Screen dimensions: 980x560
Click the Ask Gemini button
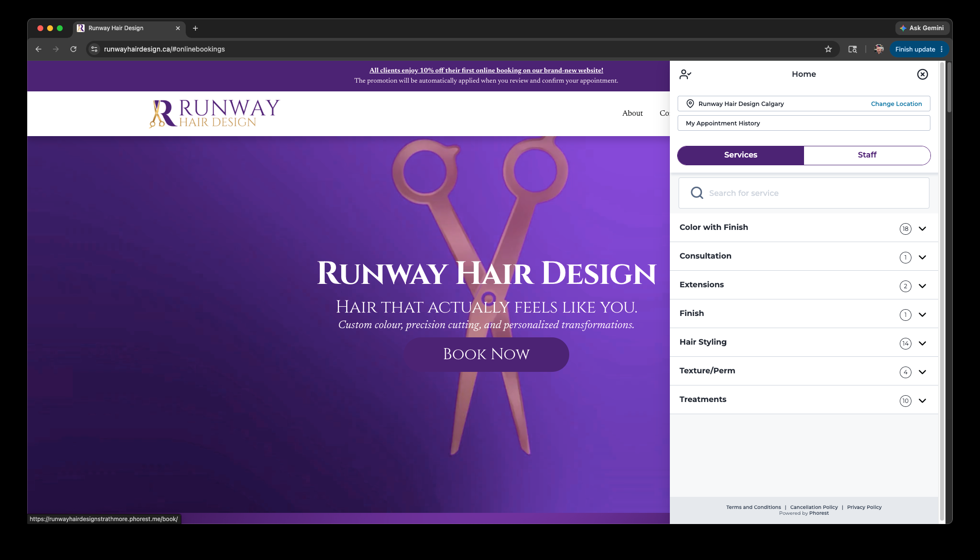point(922,28)
